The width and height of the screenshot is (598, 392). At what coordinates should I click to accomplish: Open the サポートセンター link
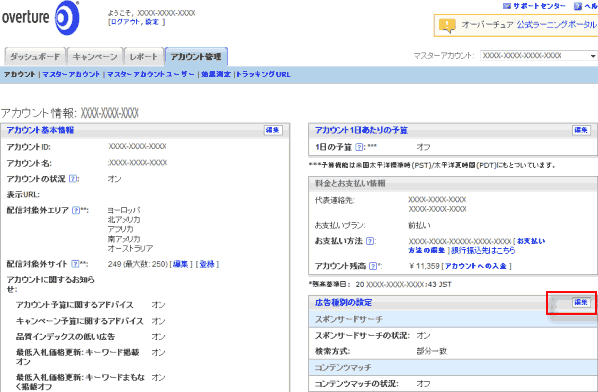pyautogui.click(x=540, y=6)
